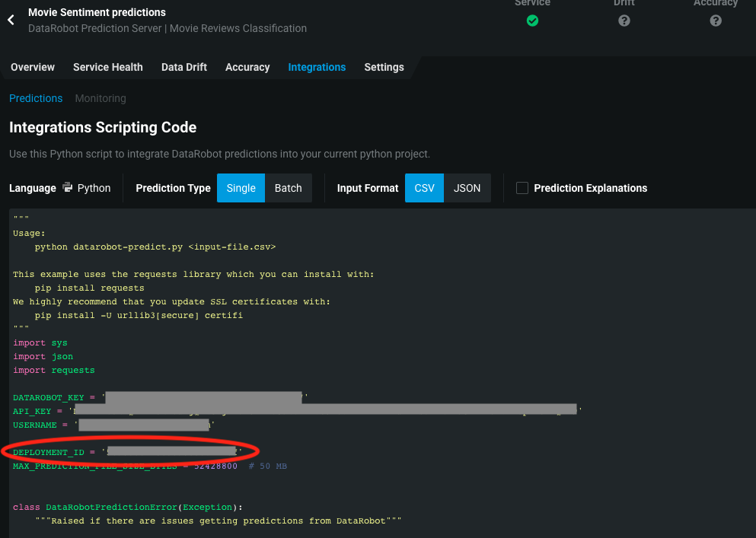Image resolution: width=756 pixels, height=538 pixels.
Task: Click the 'import json' code line
Action: [x=43, y=356]
